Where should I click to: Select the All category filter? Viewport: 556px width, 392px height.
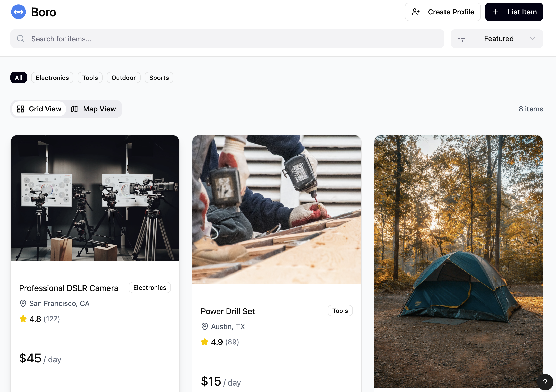(18, 78)
